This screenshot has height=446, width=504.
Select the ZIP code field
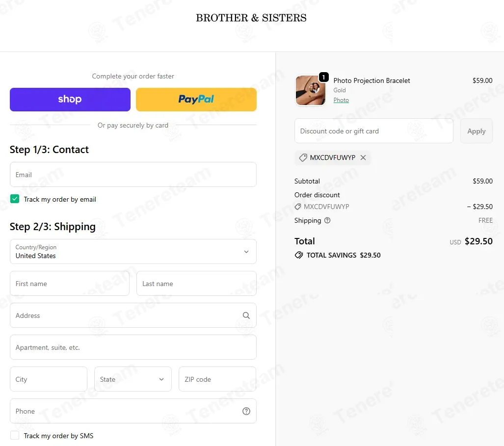click(x=217, y=379)
